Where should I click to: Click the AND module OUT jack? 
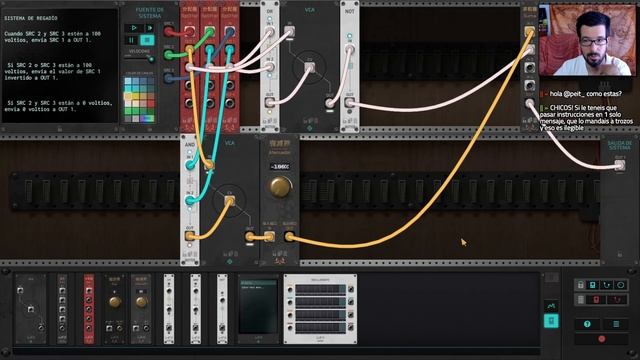pos(190,236)
